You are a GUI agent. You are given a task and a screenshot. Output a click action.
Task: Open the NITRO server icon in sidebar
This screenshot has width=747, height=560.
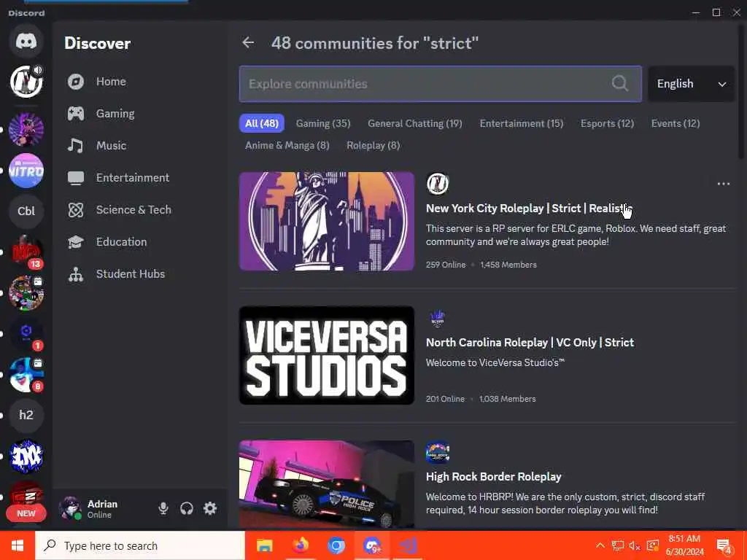26,171
